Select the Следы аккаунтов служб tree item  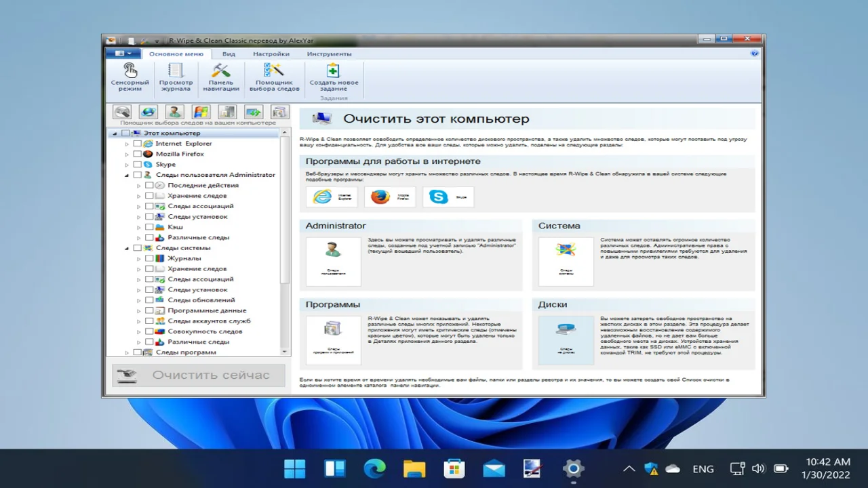pyautogui.click(x=210, y=321)
